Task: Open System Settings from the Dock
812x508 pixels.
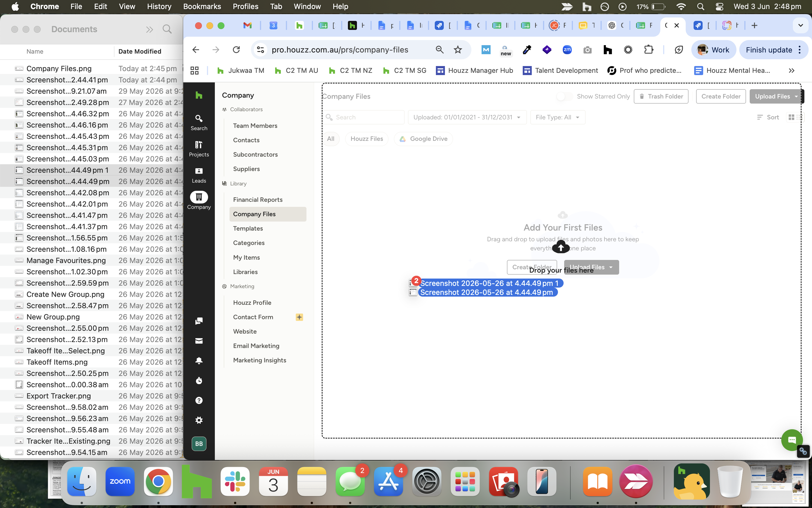Action: 427,481
